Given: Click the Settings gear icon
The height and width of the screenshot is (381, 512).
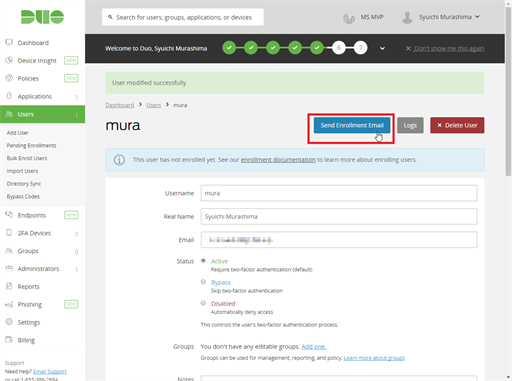Looking at the screenshot, I should coord(9,322).
